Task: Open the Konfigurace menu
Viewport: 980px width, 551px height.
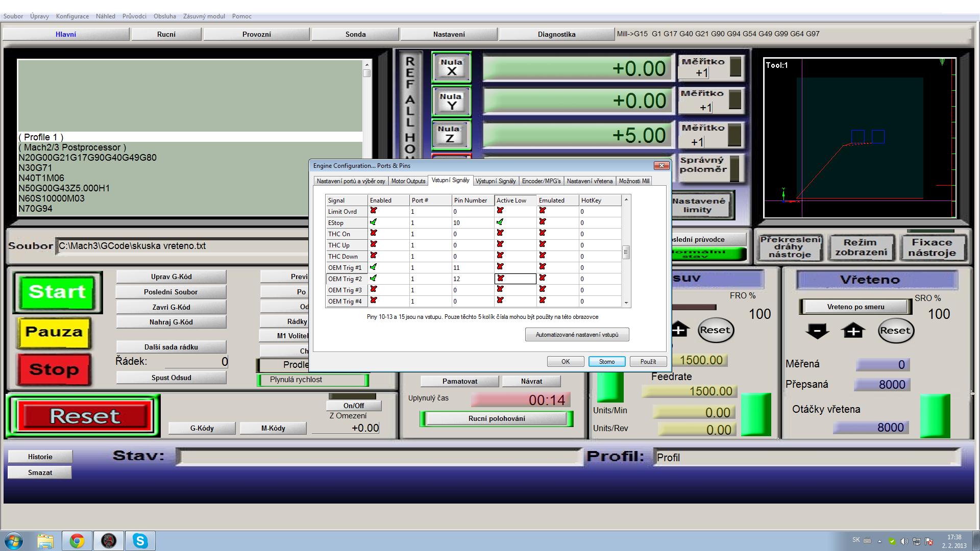Action: point(72,16)
